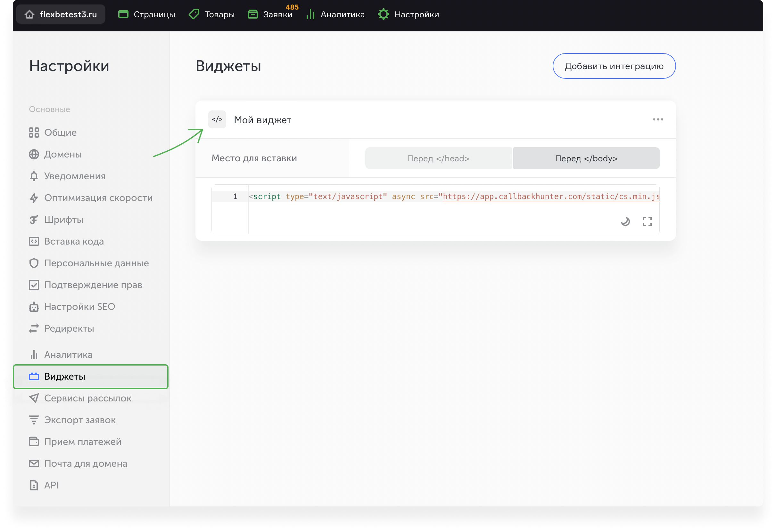
Task: Click the checkbox icon for Подтверждение прав
Action: [34, 285]
